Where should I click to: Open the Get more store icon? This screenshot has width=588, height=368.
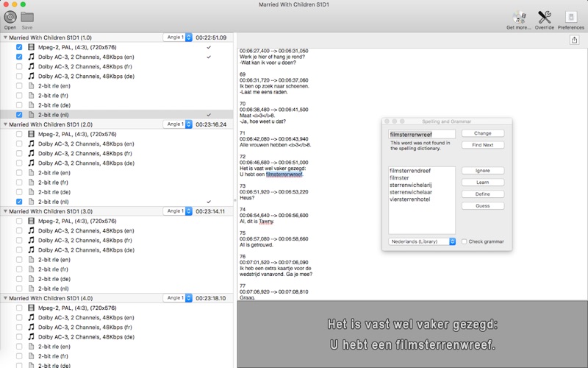pos(519,17)
